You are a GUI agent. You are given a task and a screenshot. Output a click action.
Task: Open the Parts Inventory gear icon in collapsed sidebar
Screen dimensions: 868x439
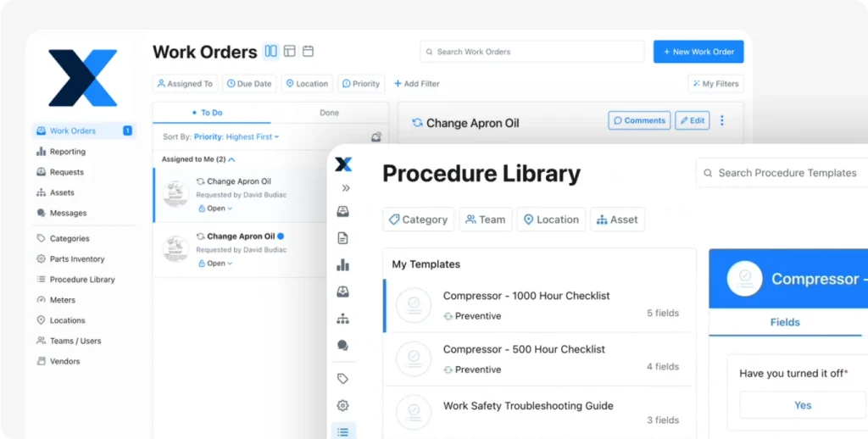pos(343,405)
